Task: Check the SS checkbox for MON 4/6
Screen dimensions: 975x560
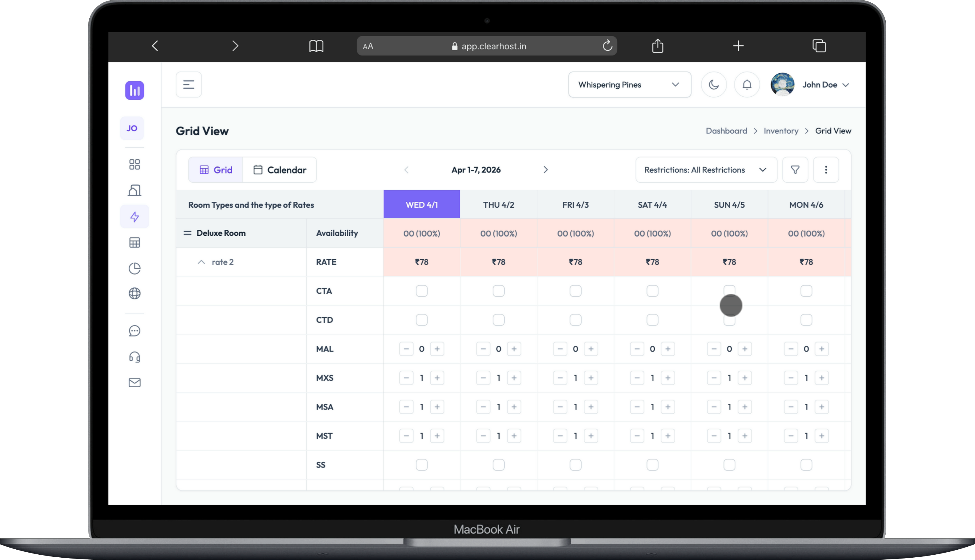Action: (806, 464)
